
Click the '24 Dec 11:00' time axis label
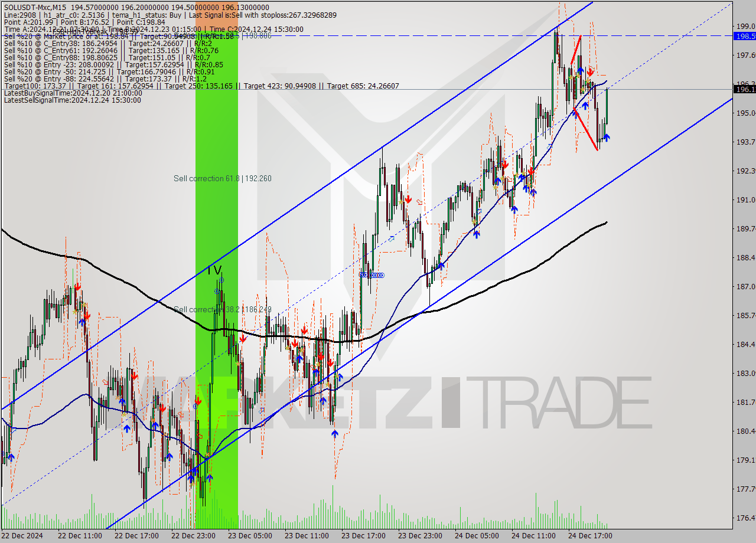click(x=534, y=536)
